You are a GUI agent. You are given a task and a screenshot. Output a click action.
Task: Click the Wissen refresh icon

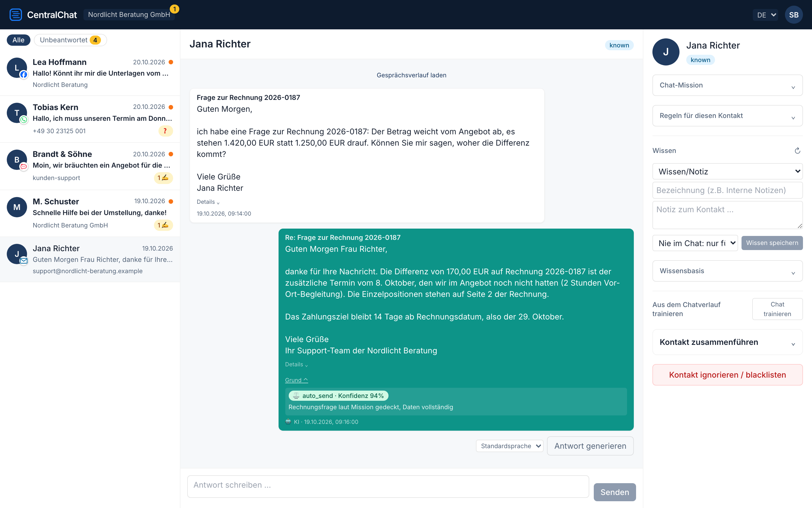pos(797,150)
